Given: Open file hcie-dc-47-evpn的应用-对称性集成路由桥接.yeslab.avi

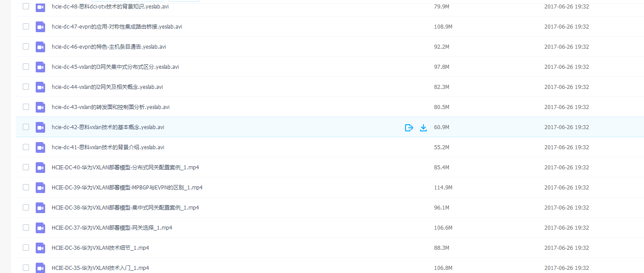Looking at the screenshot, I should click(x=117, y=27).
